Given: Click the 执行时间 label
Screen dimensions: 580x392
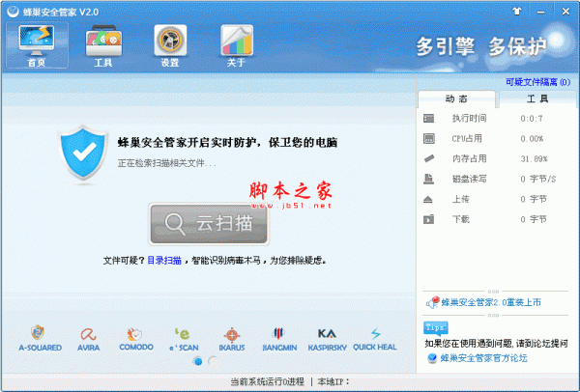Looking at the screenshot, I should (470, 118).
